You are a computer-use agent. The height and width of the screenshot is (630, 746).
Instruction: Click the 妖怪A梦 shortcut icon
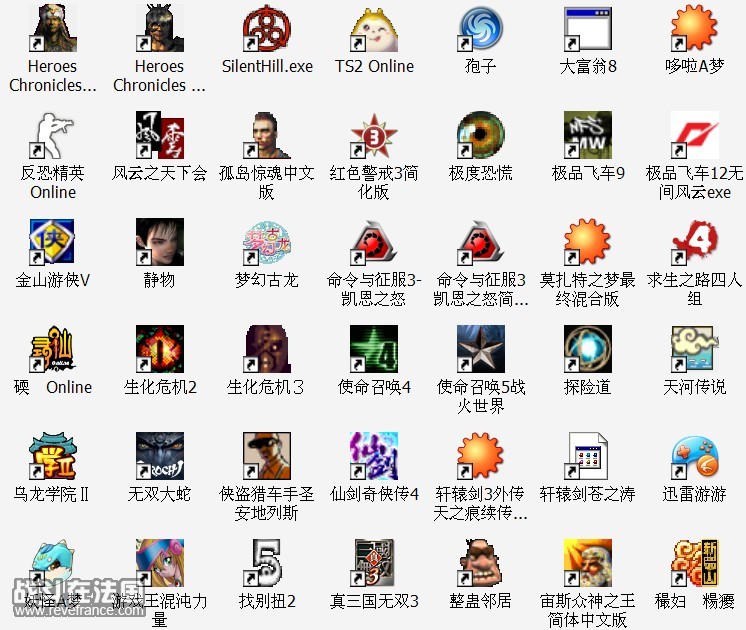coord(52,563)
